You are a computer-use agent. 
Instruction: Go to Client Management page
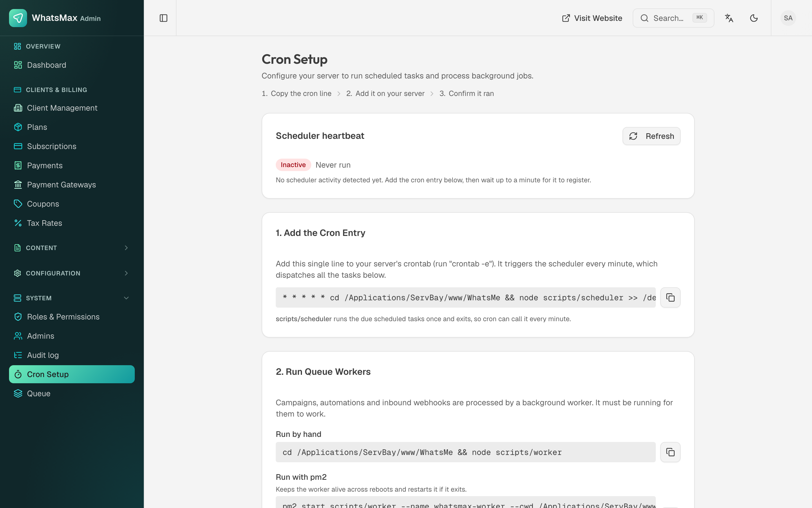pos(72,108)
